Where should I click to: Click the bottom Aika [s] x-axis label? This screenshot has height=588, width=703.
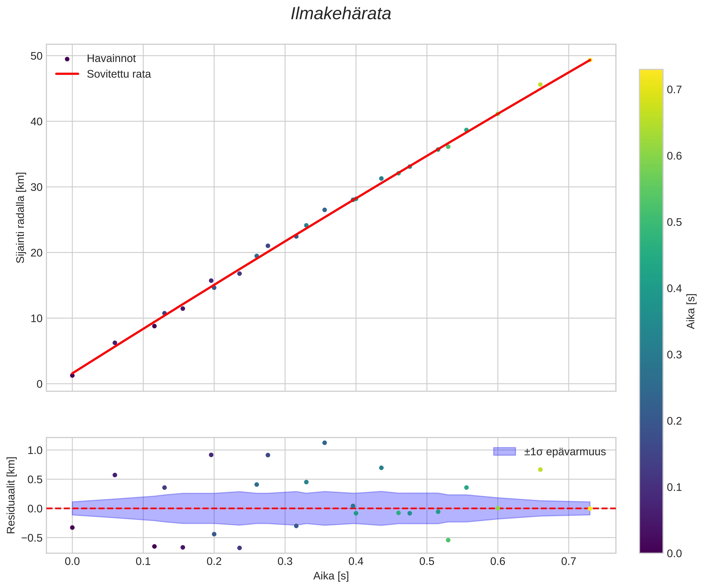click(331, 576)
